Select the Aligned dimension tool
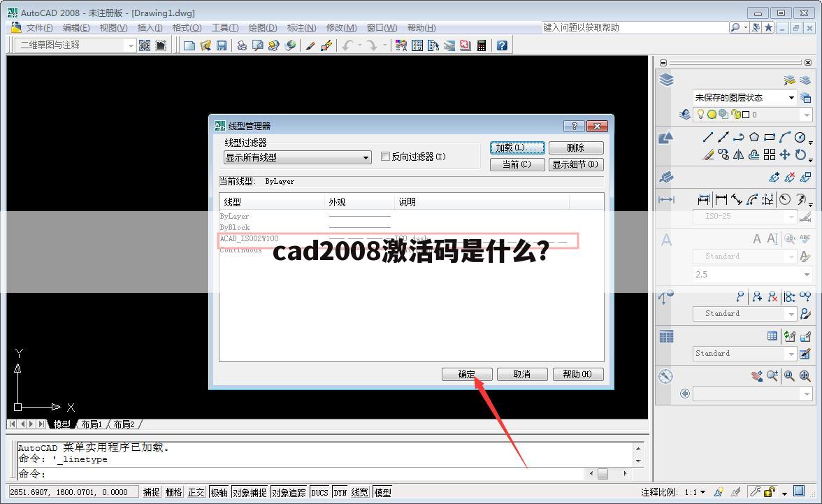Screen dimensions: 822x504 click(736, 199)
